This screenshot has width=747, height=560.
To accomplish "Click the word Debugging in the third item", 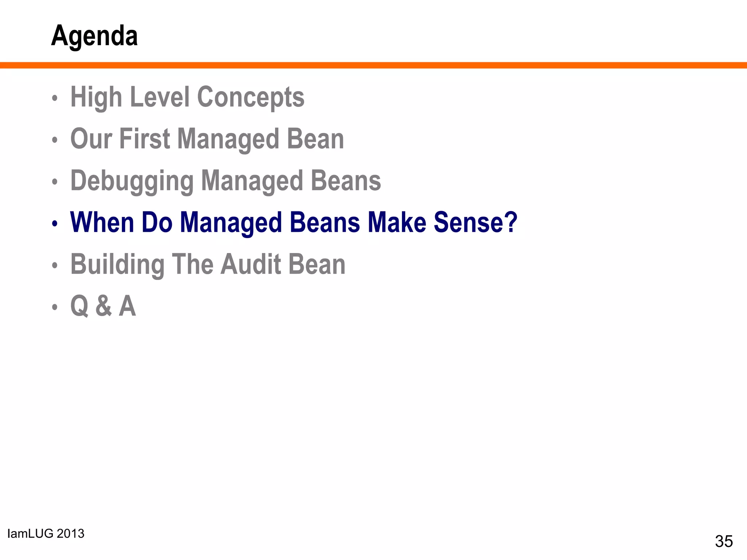I will 132,181.
